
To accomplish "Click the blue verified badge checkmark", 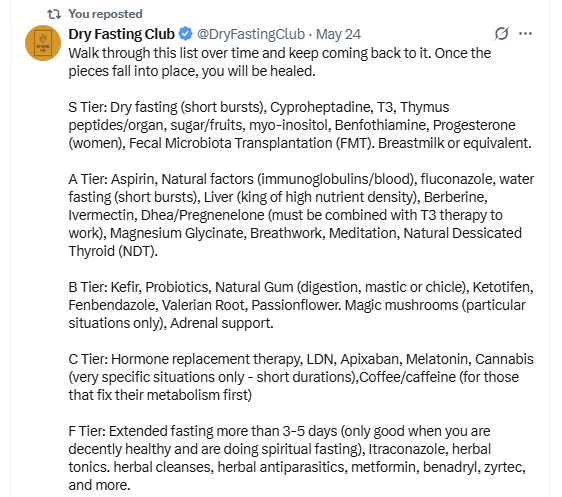I will click(x=186, y=34).
